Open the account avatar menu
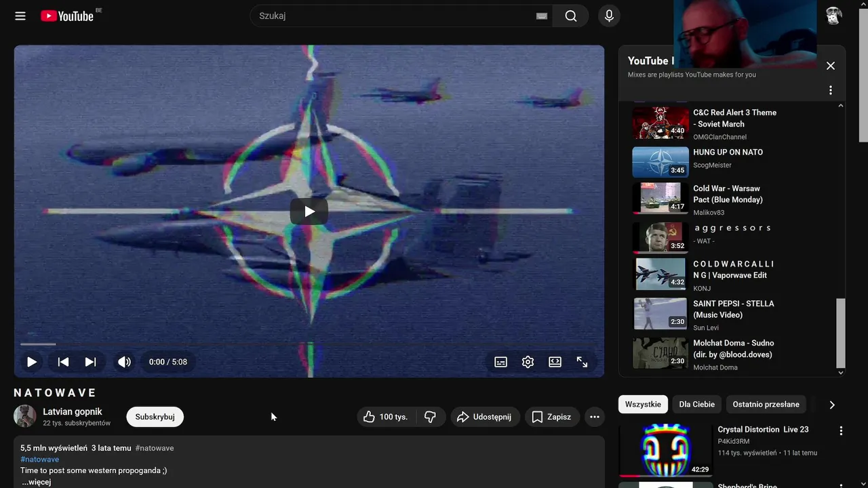868x488 pixels. coord(833,16)
